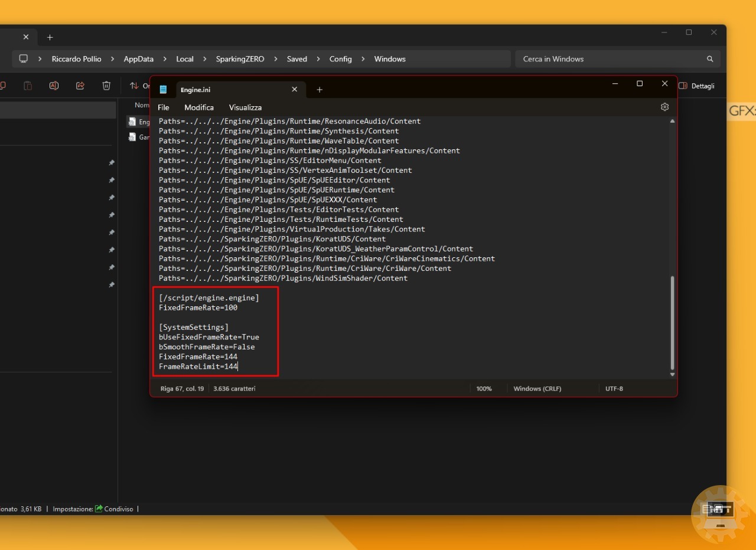
Task: Click line bSmoothFrameRate=False
Action: coord(207,347)
